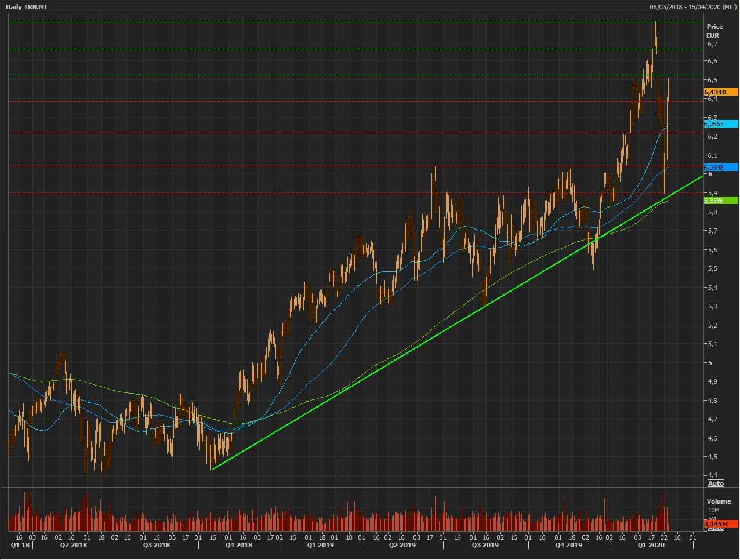Click the date range 06/03/2018 - 15/04/2020 (MIL)
Image resolution: width=740 pixels, height=560 pixels.
coord(693,7)
